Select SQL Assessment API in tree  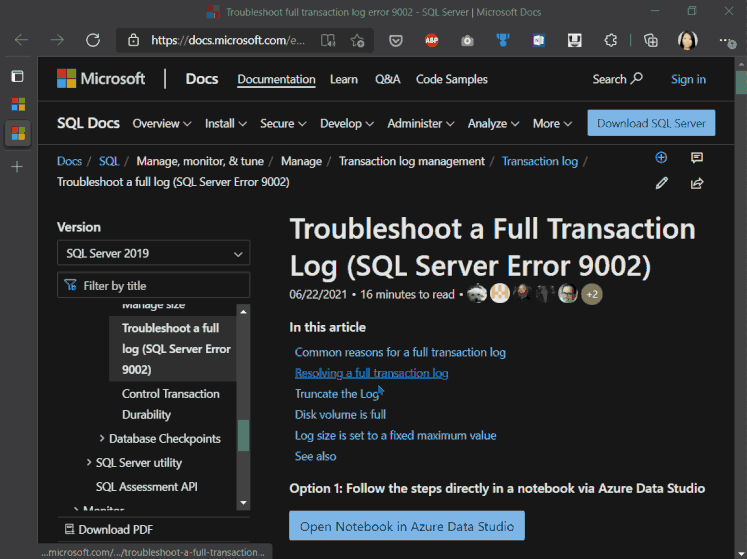[147, 487]
